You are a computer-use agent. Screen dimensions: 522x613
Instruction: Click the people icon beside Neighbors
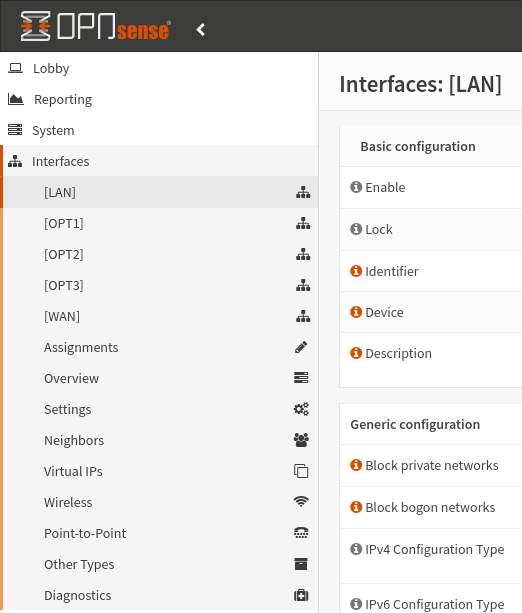click(x=301, y=440)
